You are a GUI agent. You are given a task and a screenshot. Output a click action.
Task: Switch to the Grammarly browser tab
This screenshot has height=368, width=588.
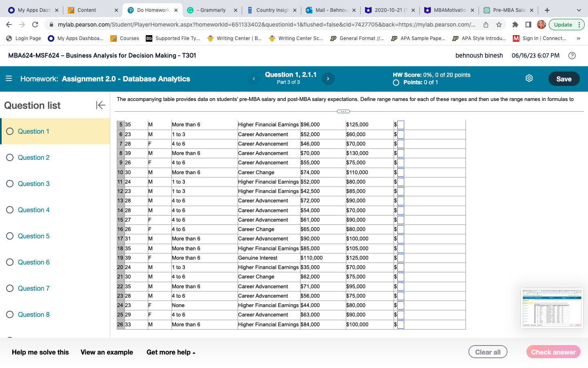[211, 10]
